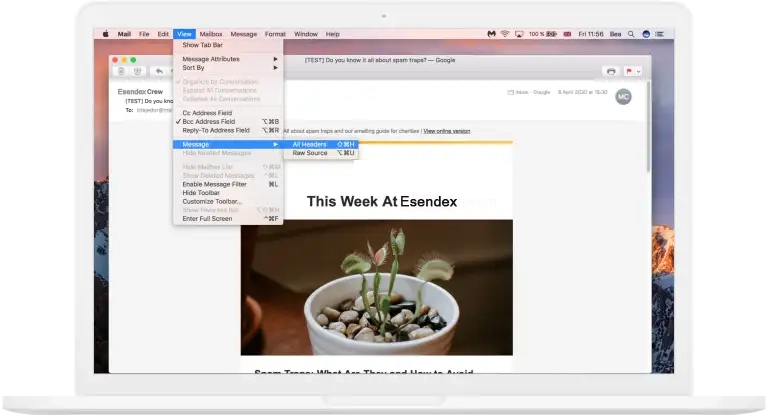The width and height of the screenshot is (768, 415).
Task: Open the Help menu
Action: [x=333, y=34]
